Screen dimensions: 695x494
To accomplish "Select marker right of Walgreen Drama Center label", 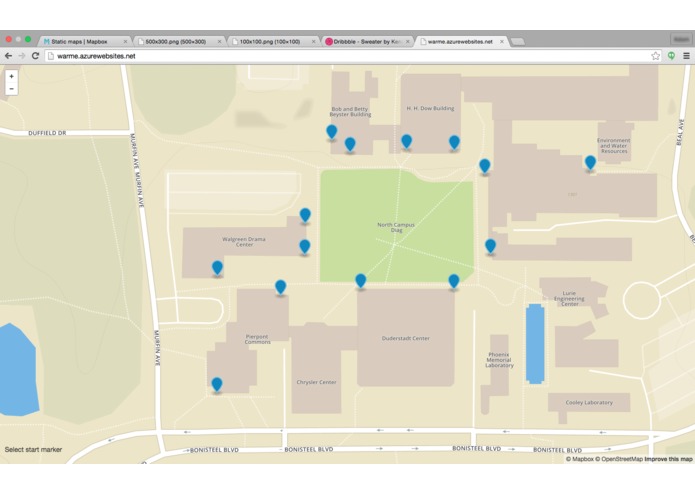I will tap(305, 246).
